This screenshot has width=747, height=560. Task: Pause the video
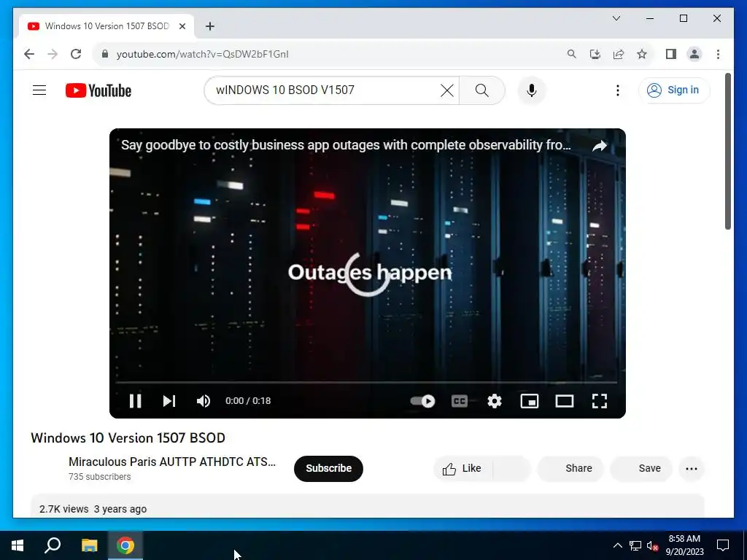(135, 401)
